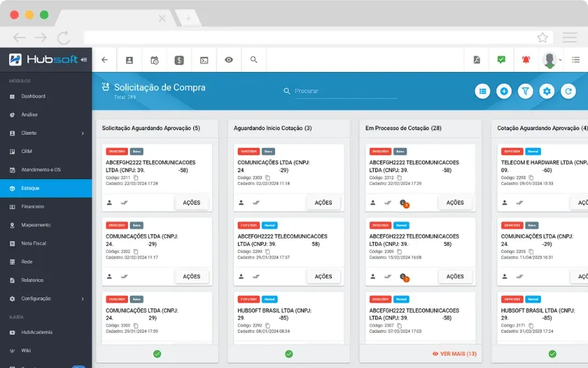Click green check under Solicitação Aguardando Aprovação column
The image size is (588, 368).
pos(157,354)
